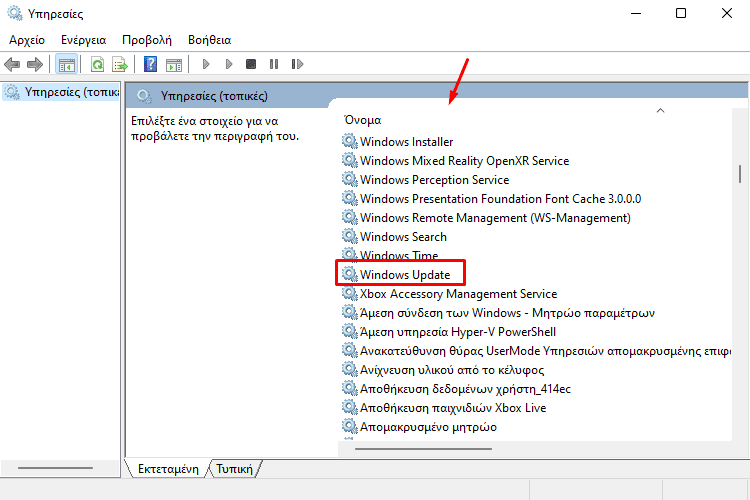This screenshot has width=750, height=500.
Task: Click the Refresh toolbar icon
Action: coord(98,64)
